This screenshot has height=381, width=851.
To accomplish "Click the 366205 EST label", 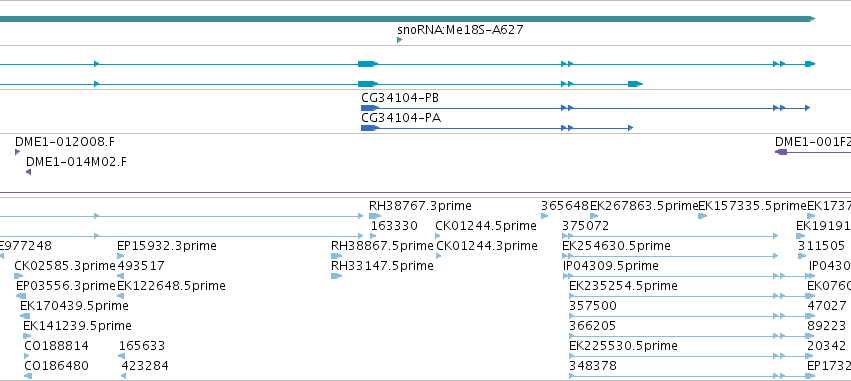I will (593, 326).
